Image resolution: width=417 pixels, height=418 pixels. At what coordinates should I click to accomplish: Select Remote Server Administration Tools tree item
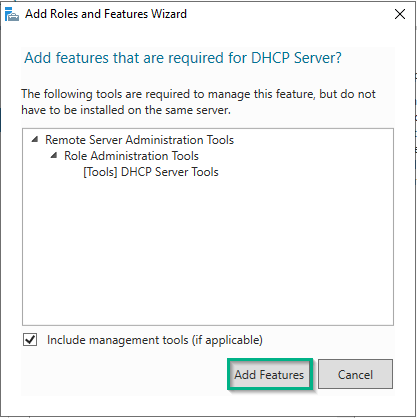point(139,140)
